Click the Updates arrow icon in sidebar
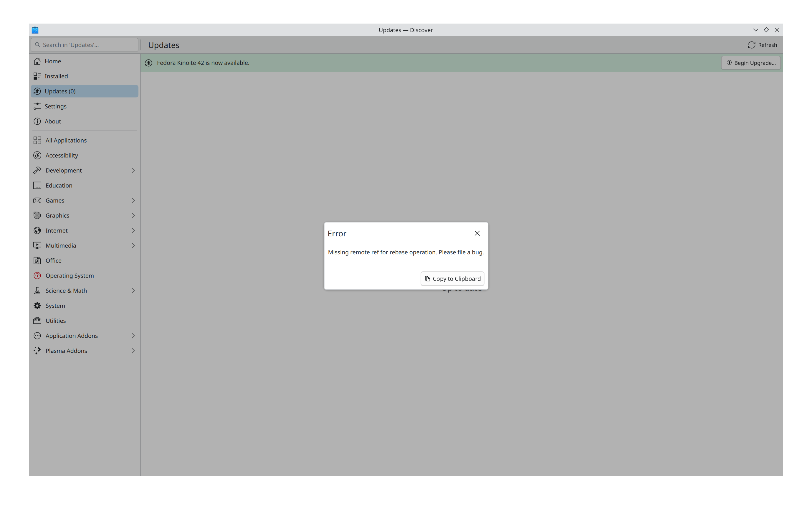Viewport: 812px width, 510px height. pos(37,91)
